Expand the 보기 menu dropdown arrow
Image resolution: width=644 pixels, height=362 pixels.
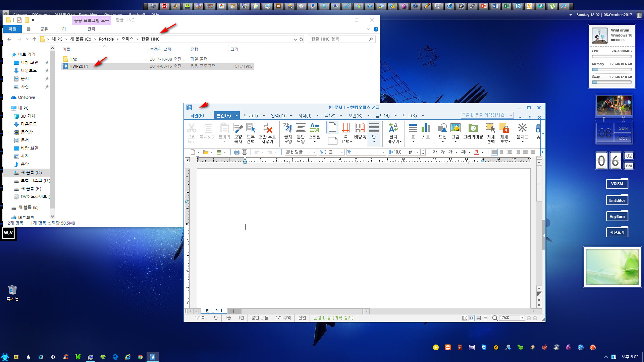point(264,116)
